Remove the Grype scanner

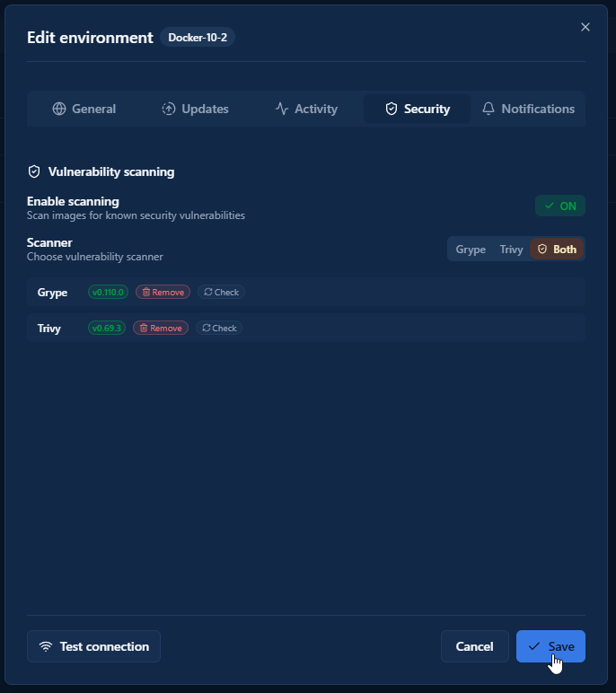click(163, 292)
